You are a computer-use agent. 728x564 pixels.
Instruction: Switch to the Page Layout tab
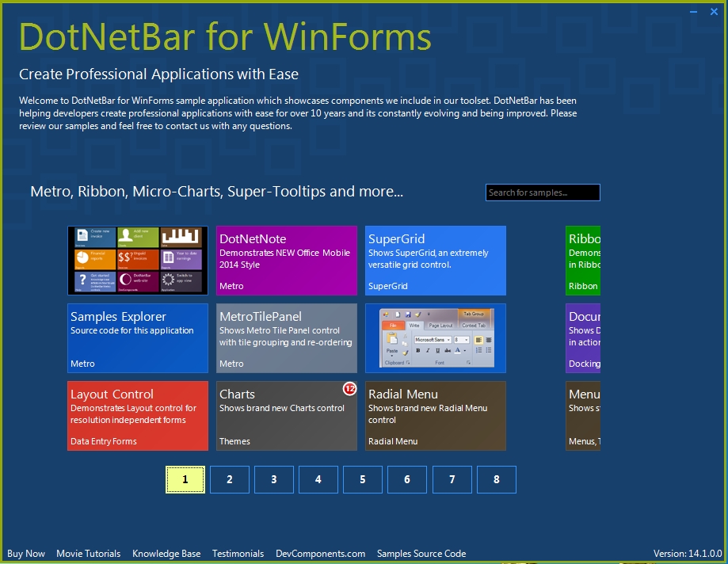(x=440, y=326)
